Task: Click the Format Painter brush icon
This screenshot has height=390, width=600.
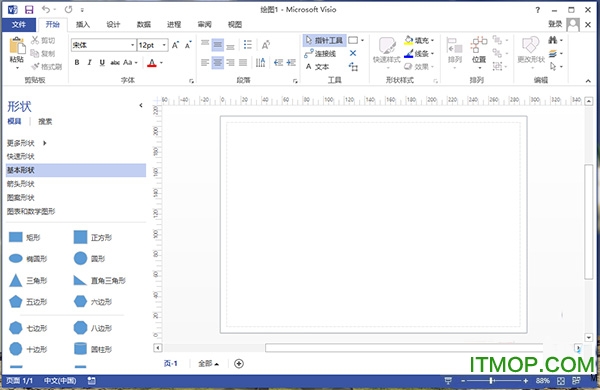Action: tap(35, 67)
